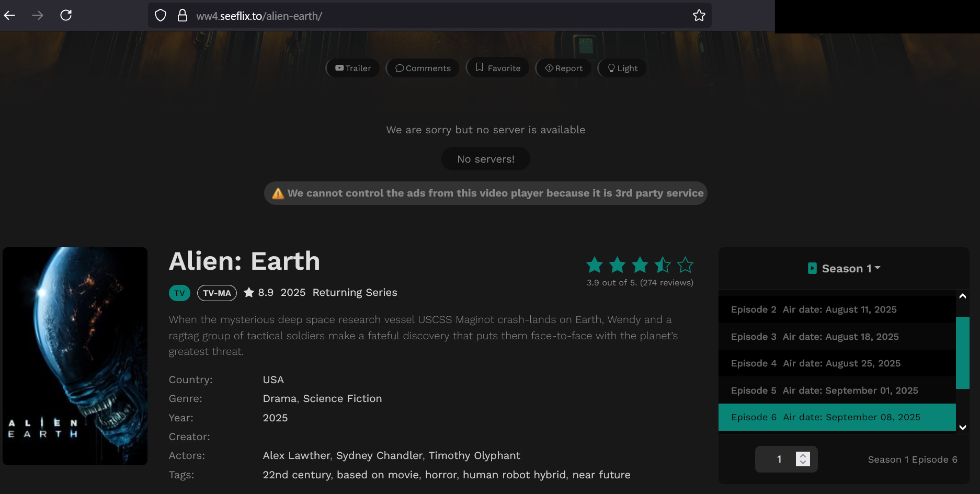The height and width of the screenshot is (494, 980).
Task: Open actor Sydney Chandler's page
Action: (x=379, y=456)
